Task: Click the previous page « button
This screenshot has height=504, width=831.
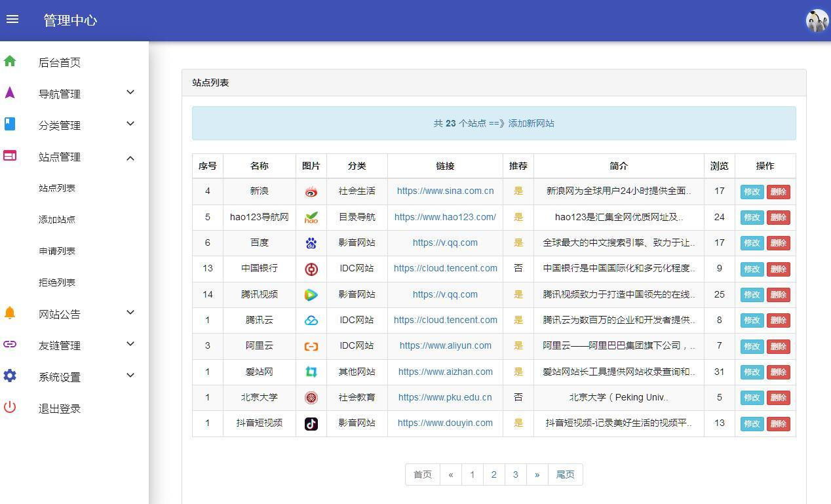Action: (451, 475)
